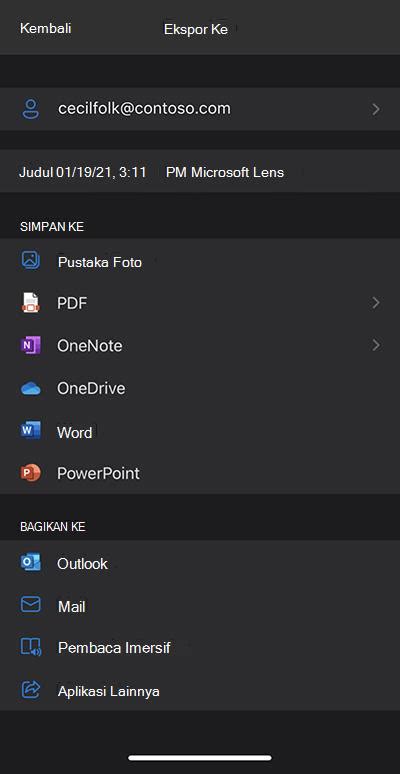This screenshot has width=400, height=774.
Task: Tap the purple OneNote icon
Action: pyautogui.click(x=31, y=345)
